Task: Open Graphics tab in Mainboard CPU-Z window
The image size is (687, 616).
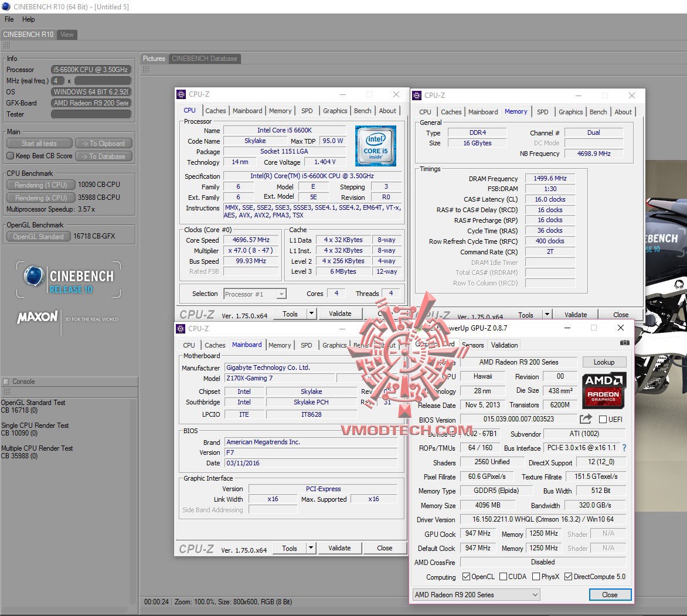Action: coord(334,345)
